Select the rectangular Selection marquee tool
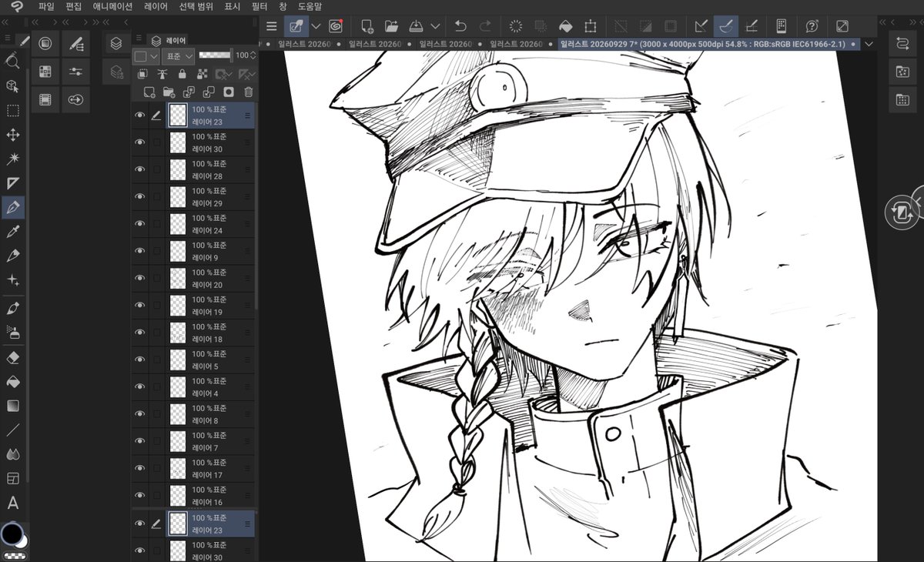The width and height of the screenshot is (924, 562). 13,110
